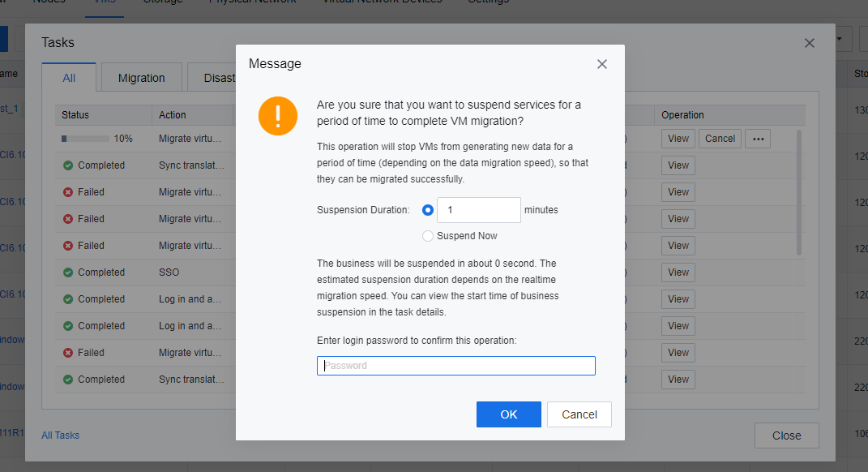View details of the SSO task
The width and height of the screenshot is (868, 472).
pyautogui.click(x=678, y=272)
